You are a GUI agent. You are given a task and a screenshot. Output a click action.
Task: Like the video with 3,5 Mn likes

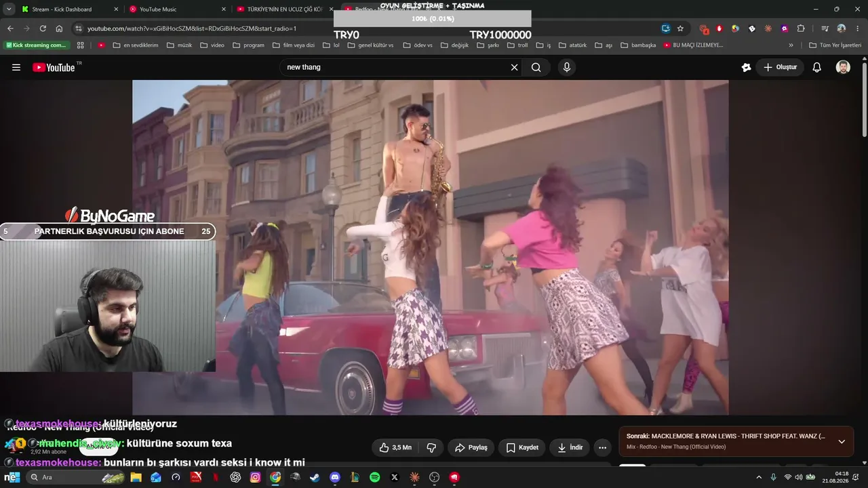(395, 447)
